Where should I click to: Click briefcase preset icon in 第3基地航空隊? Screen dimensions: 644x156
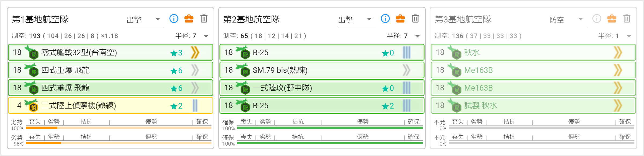[x=612, y=18]
